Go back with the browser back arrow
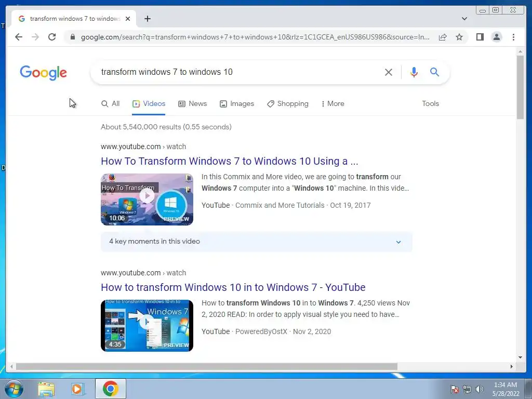This screenshot has height=399, width=532. [x=19, y=37]
